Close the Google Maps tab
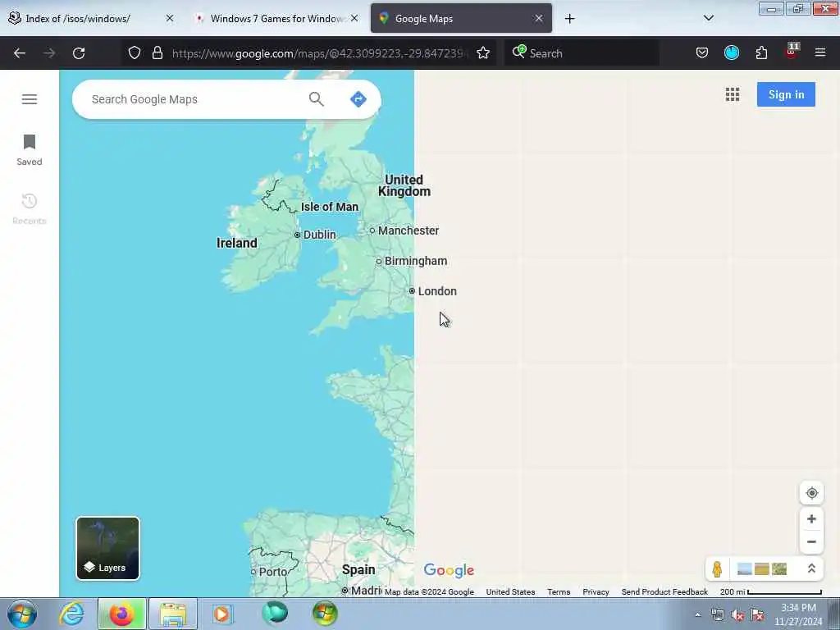840x630 pixels. pyautogui.click(x=539, y=18)
